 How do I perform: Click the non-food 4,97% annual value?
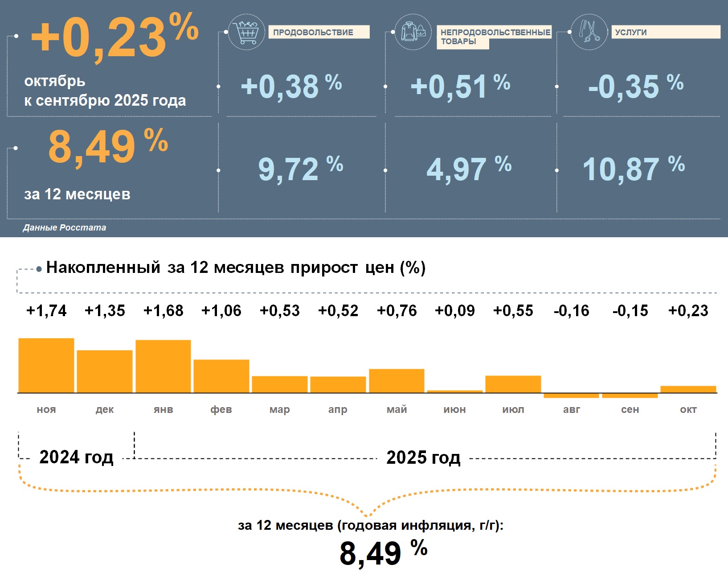click(469, 169)
